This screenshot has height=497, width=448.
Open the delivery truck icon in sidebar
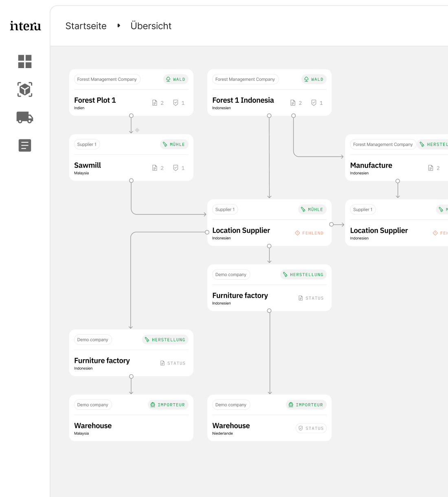tap(25, 117)
